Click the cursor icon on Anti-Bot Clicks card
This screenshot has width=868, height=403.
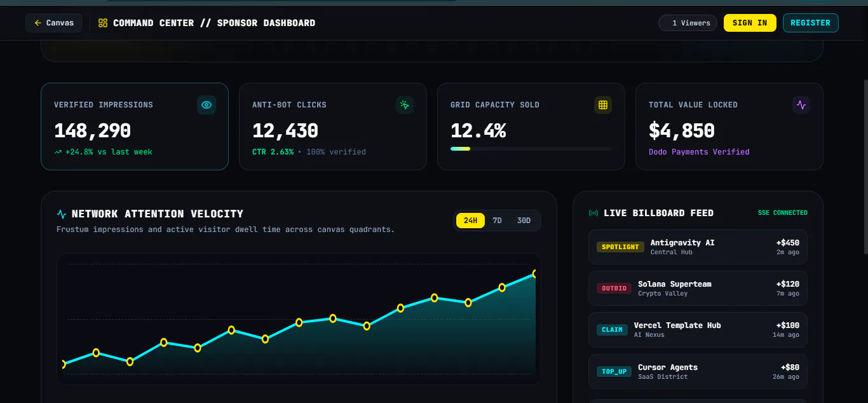coord(404,105)
